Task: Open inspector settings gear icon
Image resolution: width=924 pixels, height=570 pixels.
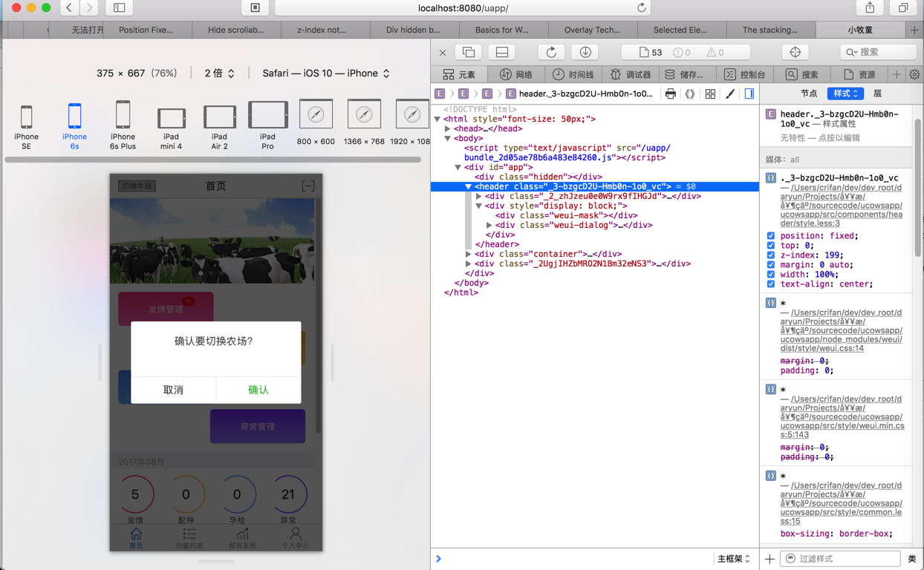Action: click(914, 74)
